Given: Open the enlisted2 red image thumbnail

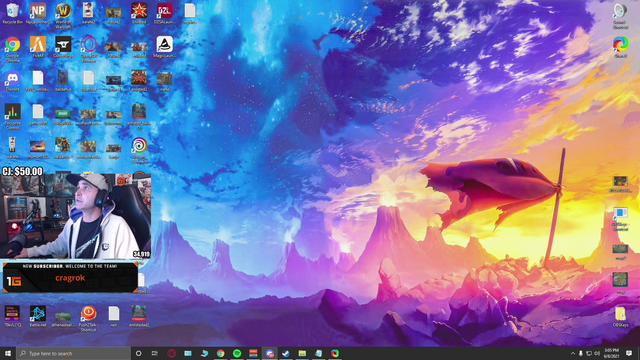Looking at the screenshot, I should pyautogui.click(x=139, y=81).
